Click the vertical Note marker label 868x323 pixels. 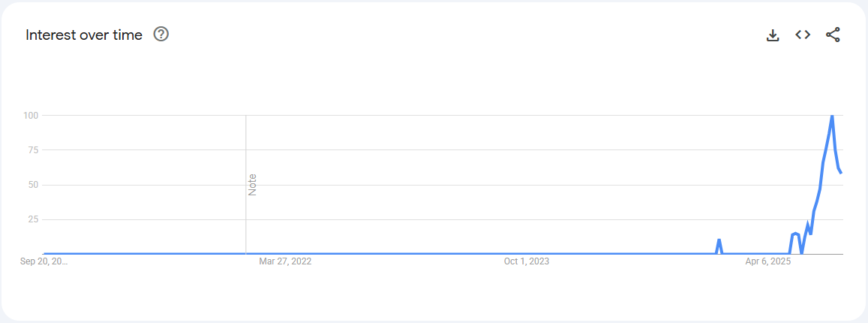252,185
